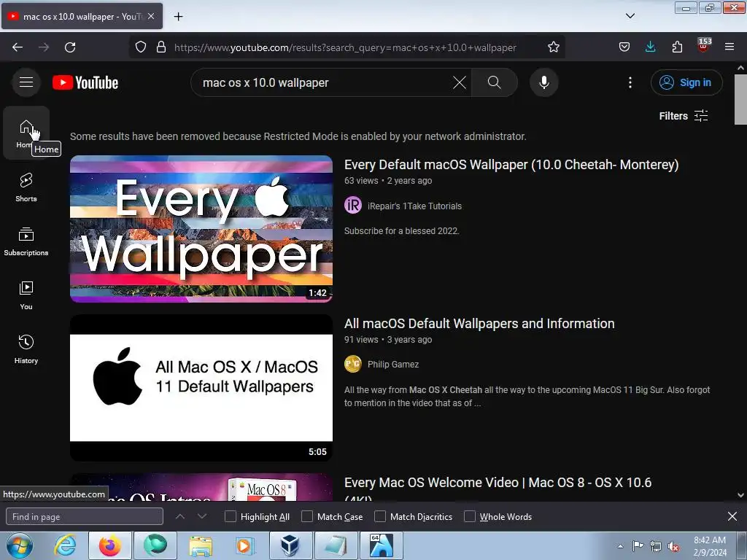
Task: Open the Filters options
Action: pyautogui.click(x=683, y=116)
